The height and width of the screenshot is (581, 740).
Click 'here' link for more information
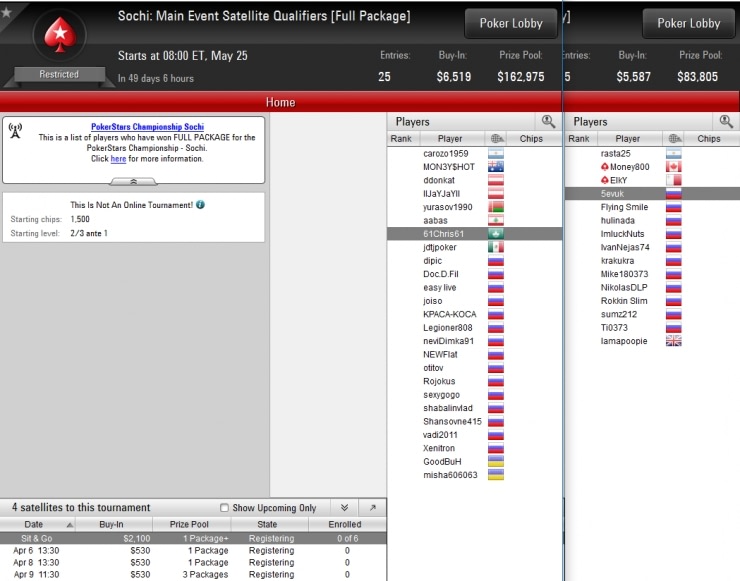pos(118,159)
